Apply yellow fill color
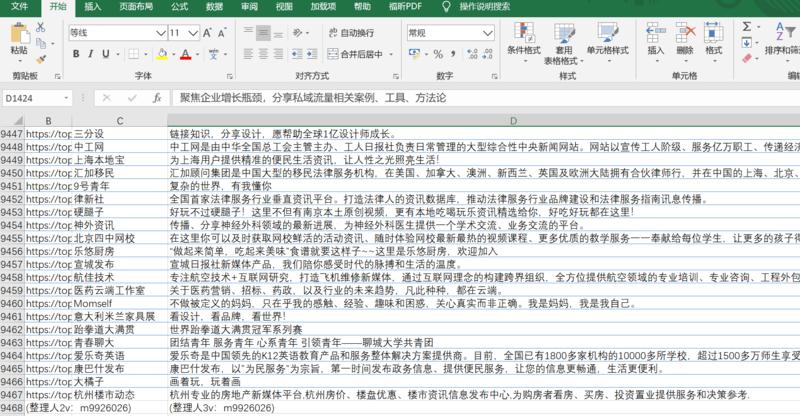The width and height of the screenshot is (800, 416). pos(162,54)
